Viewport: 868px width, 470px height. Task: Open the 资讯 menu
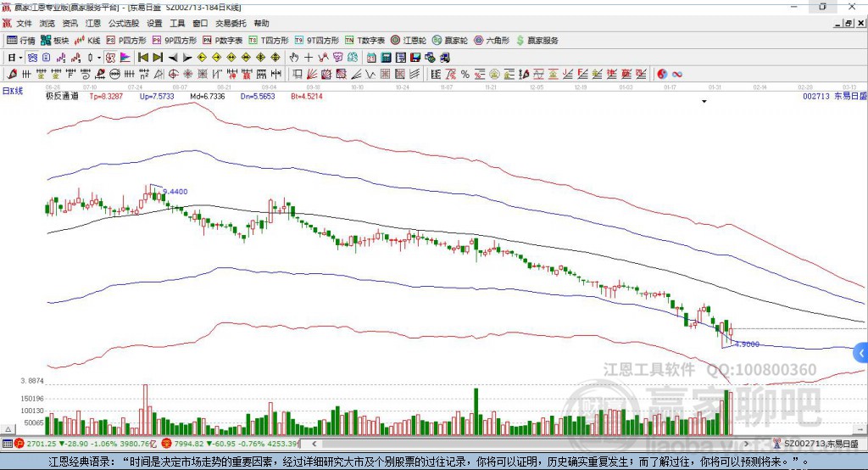tap(70, 23)
